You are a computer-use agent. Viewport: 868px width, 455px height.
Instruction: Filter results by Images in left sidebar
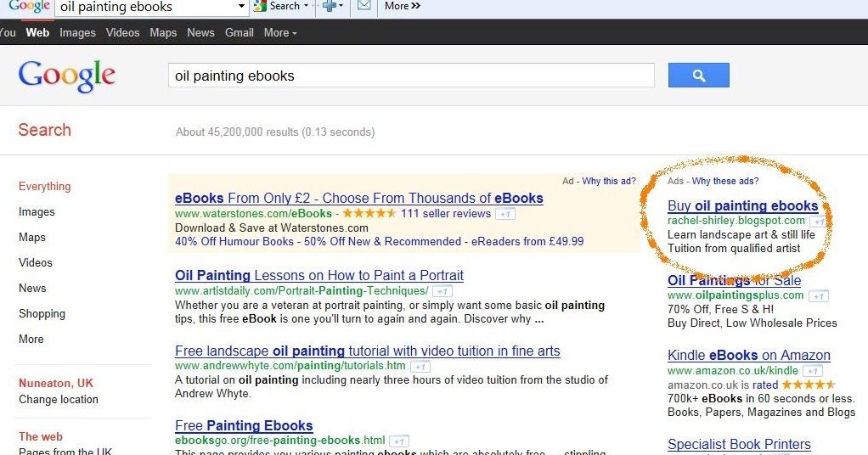[37, 212]
